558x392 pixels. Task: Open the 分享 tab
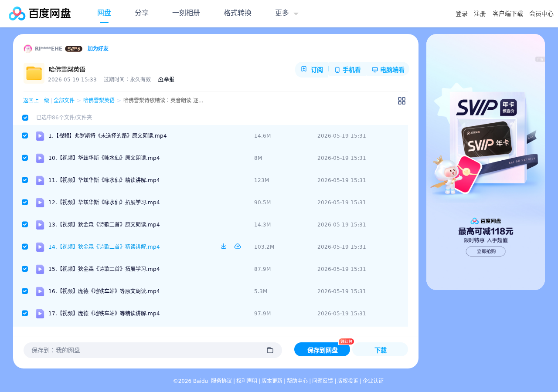(x=142, y=13)
